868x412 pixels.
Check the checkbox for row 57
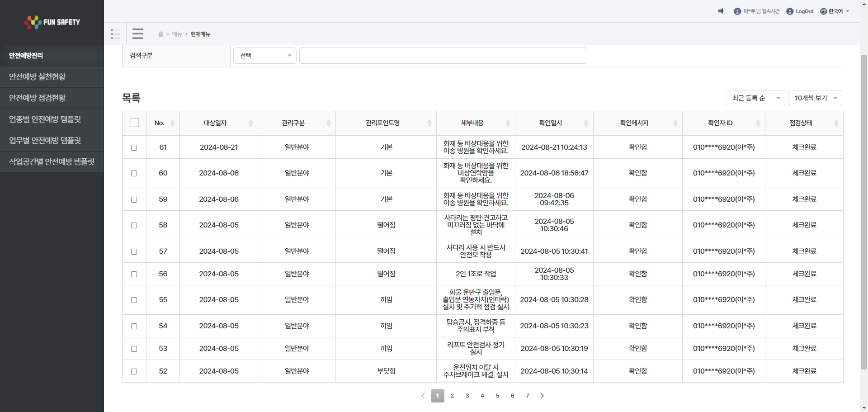(134, 251)
